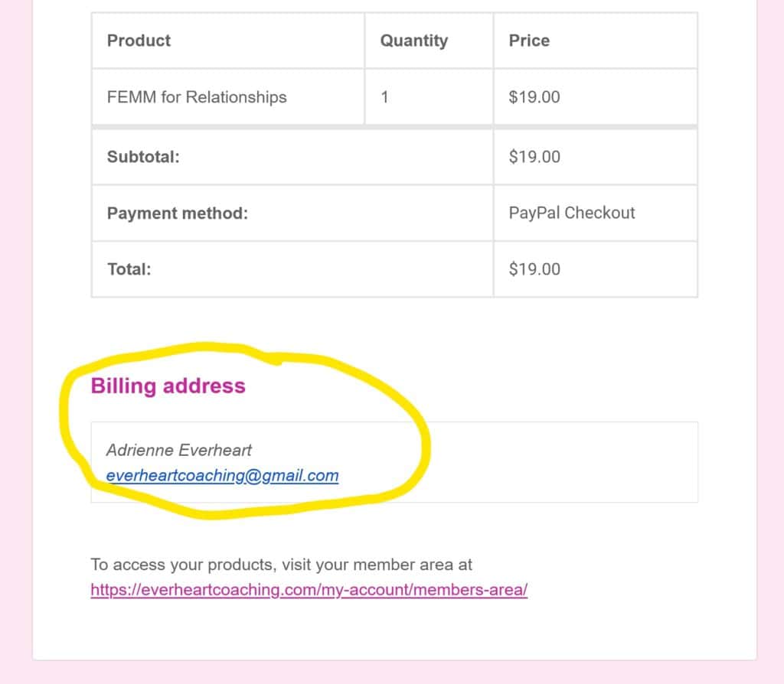Open the everheartcoaching@gmail.com email link
Screen dimensions: 784x684
(223, 475)
